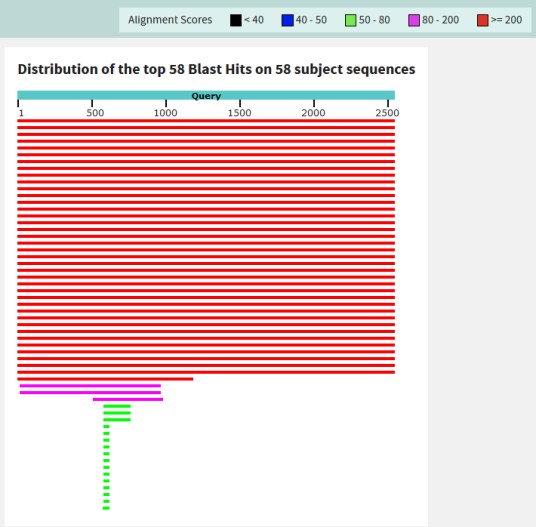This screenshot has height=527, width=536.
Task: Click the green '50 - 80' legend swatch
Action: click(350, 20)
